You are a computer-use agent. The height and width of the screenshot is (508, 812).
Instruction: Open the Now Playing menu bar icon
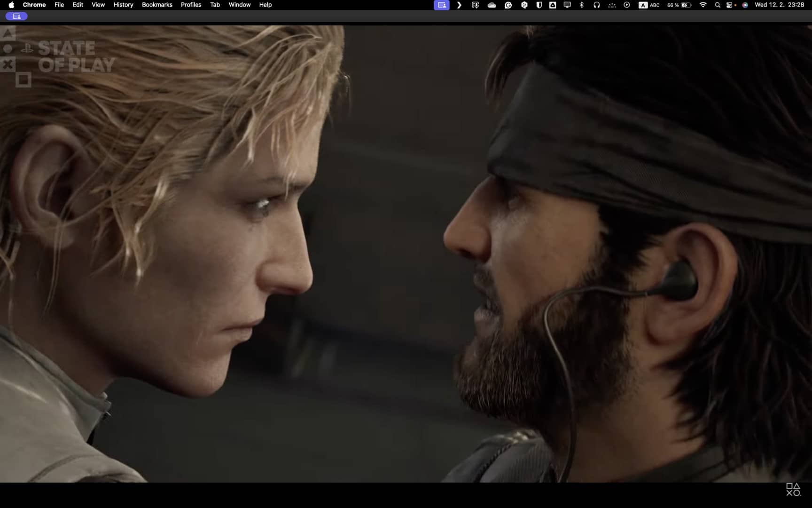click(627, 5)
